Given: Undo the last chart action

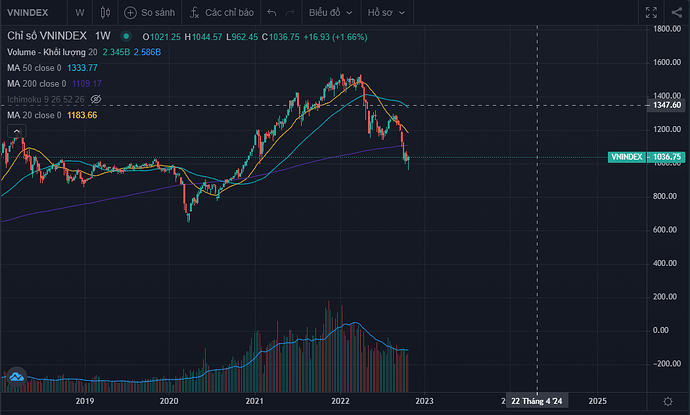Looking at the screenshot, I should click(272, 12).
